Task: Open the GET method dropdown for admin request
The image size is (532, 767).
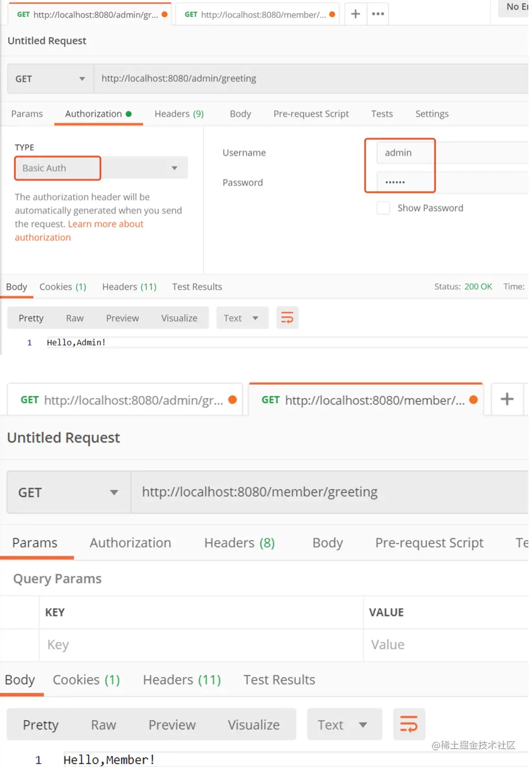Action: (50, 79)
